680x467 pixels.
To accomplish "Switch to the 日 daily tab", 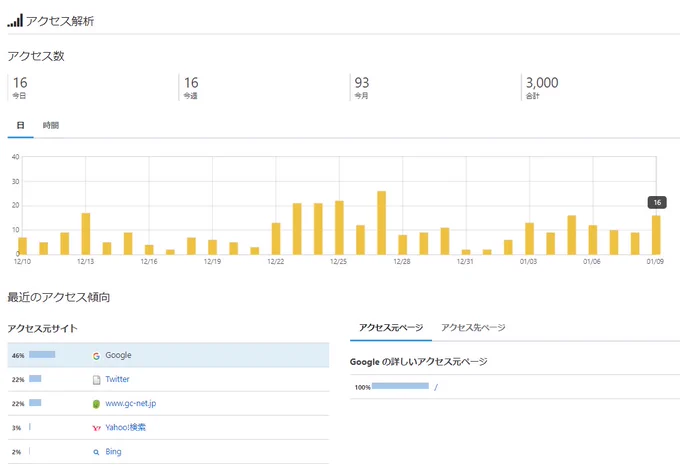I will (x=20, y=125).
